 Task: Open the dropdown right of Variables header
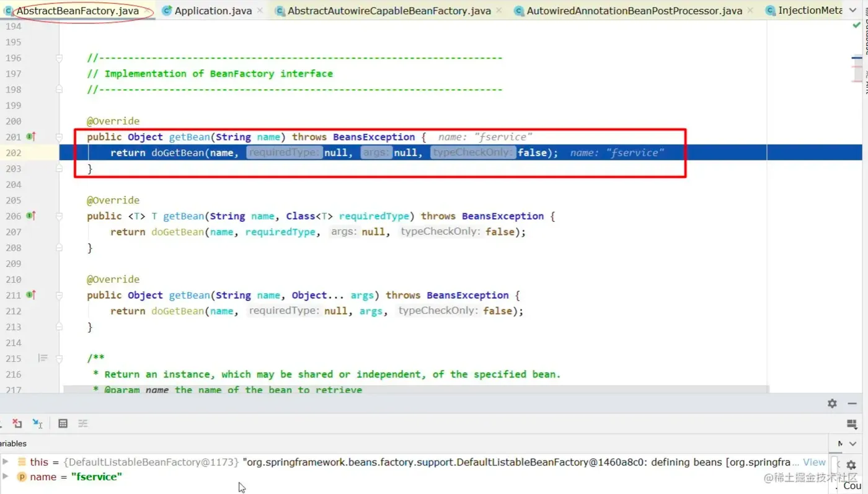click(853, 443)
